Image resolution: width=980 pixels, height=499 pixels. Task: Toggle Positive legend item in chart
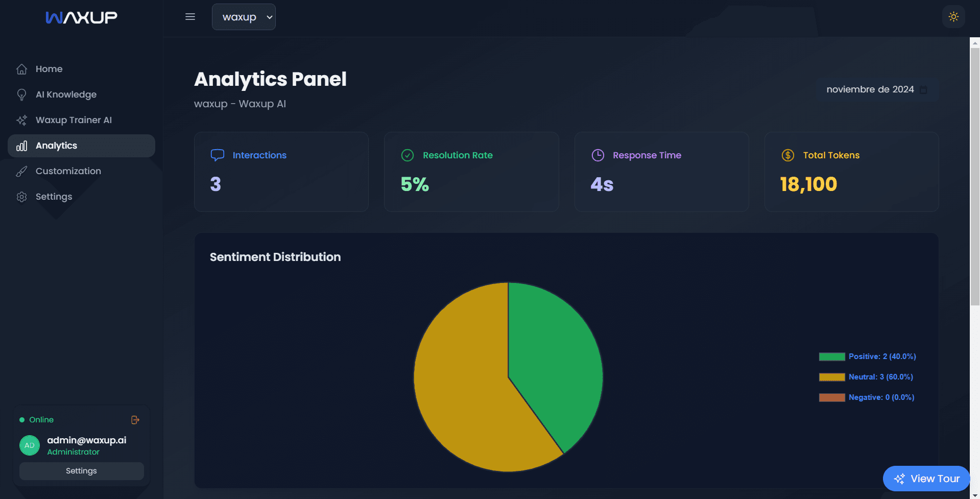point(867,357)
